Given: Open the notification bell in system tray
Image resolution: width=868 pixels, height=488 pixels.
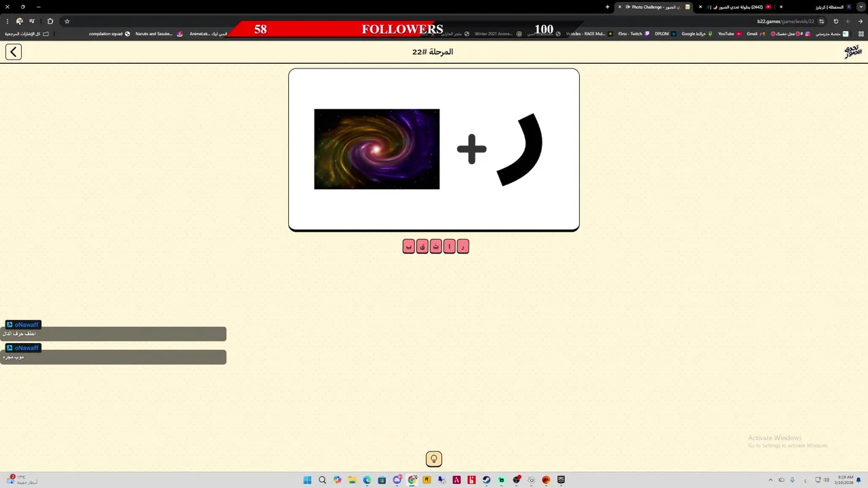Looking at the screenshot, I should tap(859, 480).
